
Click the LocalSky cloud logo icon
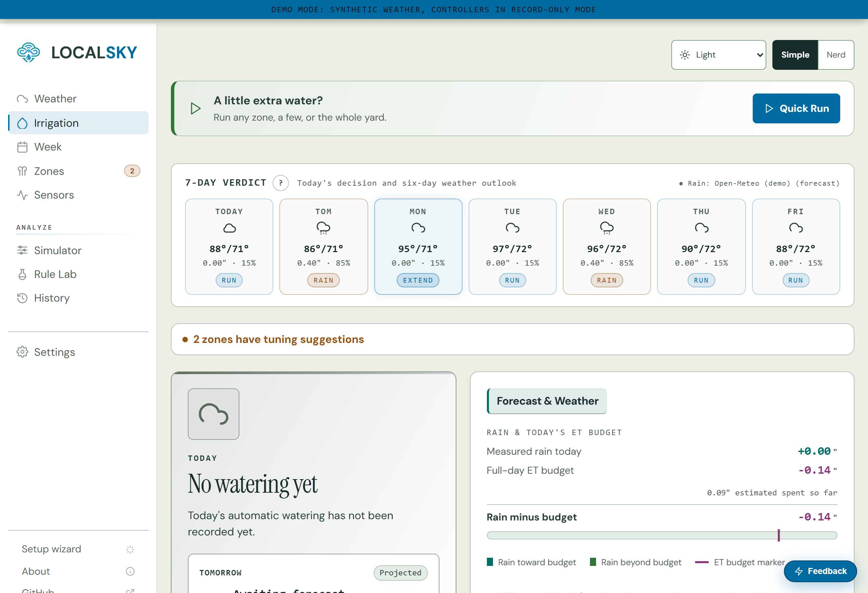point(28,52)
